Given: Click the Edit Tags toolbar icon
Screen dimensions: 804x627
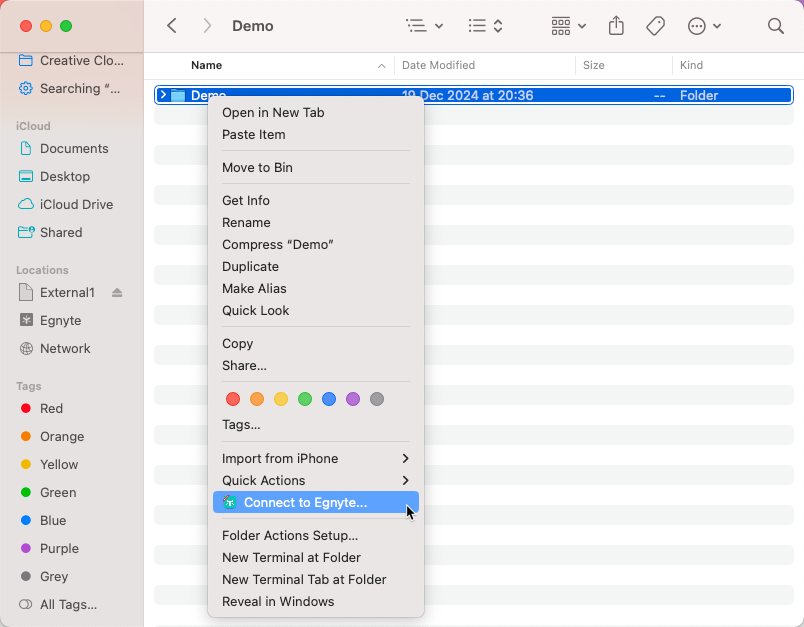Looking at the screenshot, I should point(655,26).
